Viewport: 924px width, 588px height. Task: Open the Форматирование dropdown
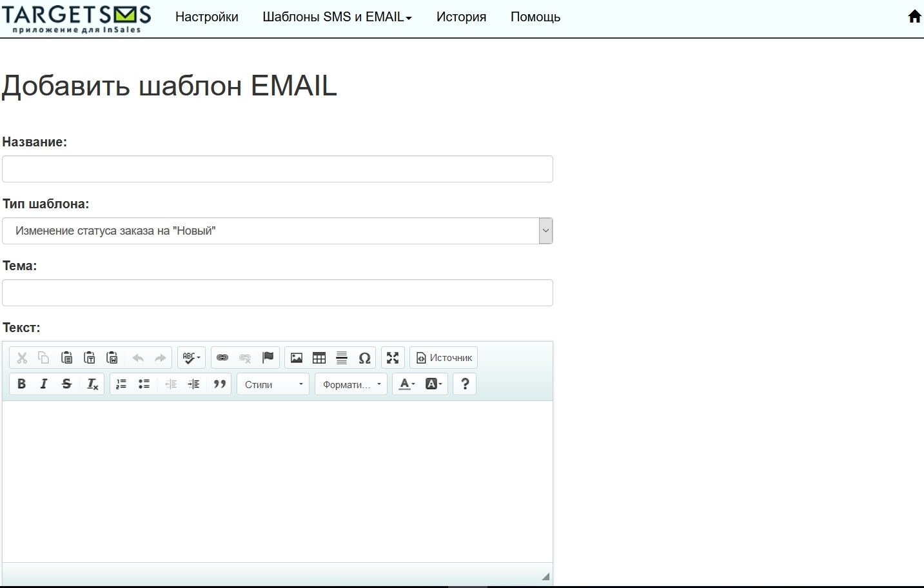click(351, 384)
